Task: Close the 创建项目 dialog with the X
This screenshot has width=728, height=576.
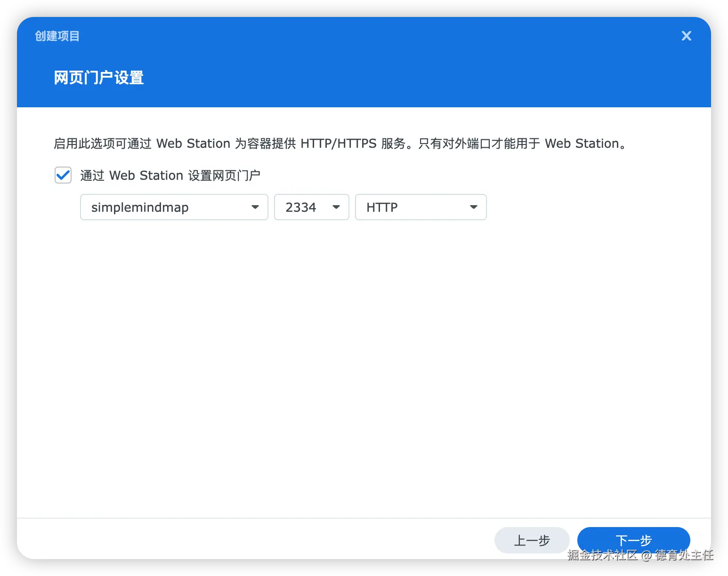Action: 686,36
